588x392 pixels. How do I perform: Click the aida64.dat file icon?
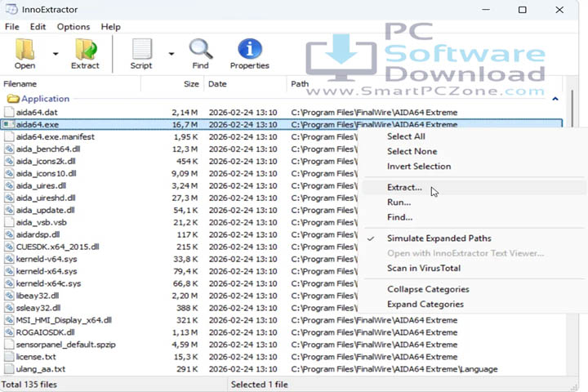(x=9, y=112)
